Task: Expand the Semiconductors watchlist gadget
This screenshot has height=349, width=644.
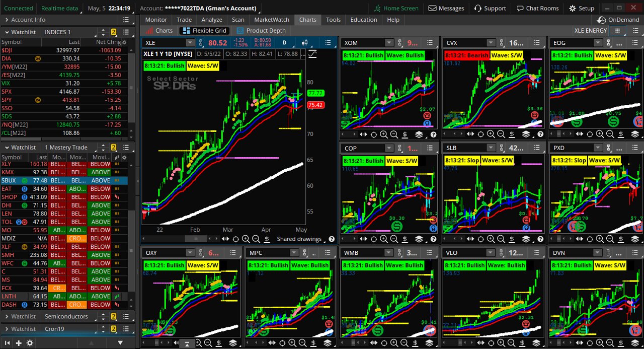Action: [x=7, y=316]
